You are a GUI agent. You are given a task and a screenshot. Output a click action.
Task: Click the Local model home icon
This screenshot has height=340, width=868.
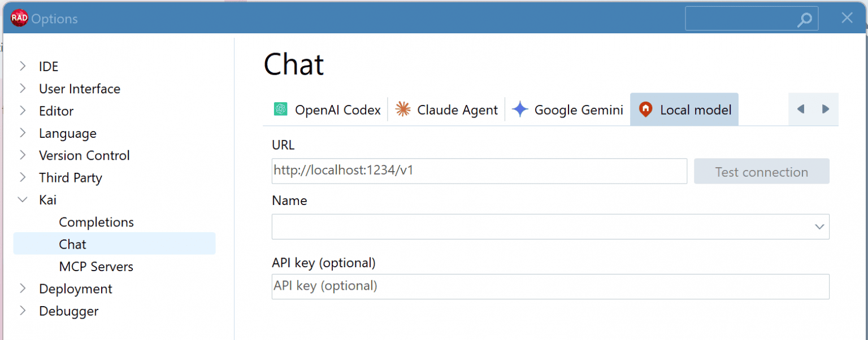[x=645, y=110]
